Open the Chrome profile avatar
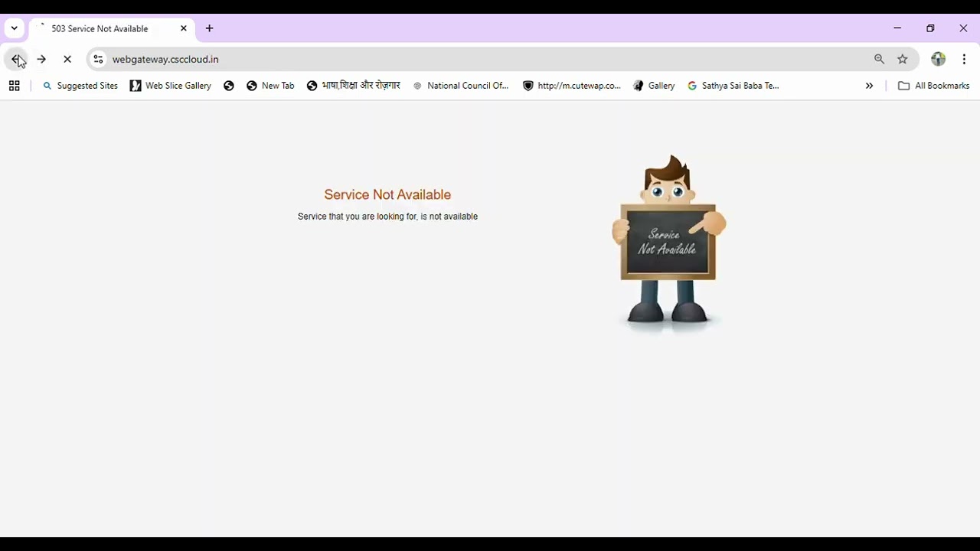This screenshot has width=980, height=551. click(x=938, y=59)
